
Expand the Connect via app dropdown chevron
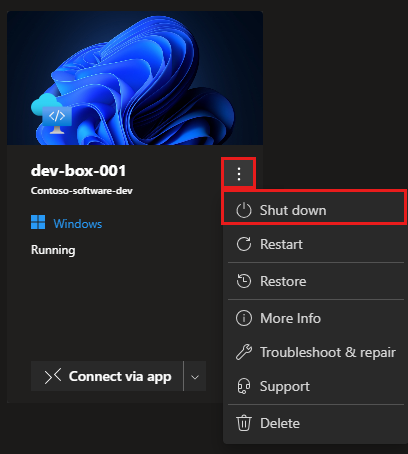[x=195, y=377]
